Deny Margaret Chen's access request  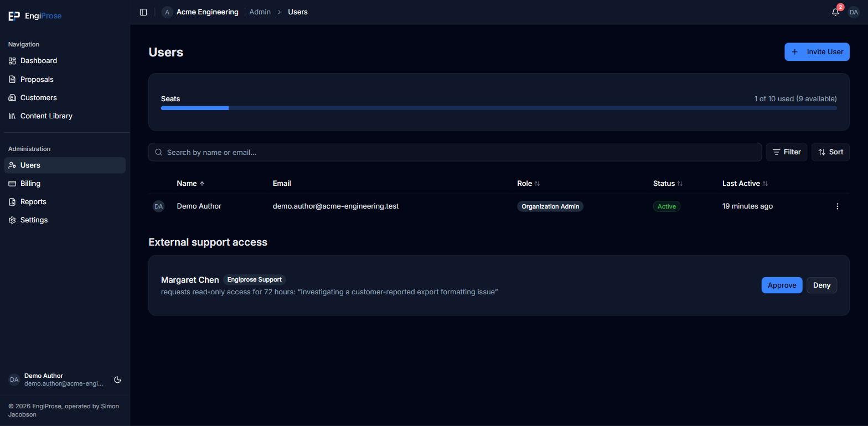tap(821, 285)
